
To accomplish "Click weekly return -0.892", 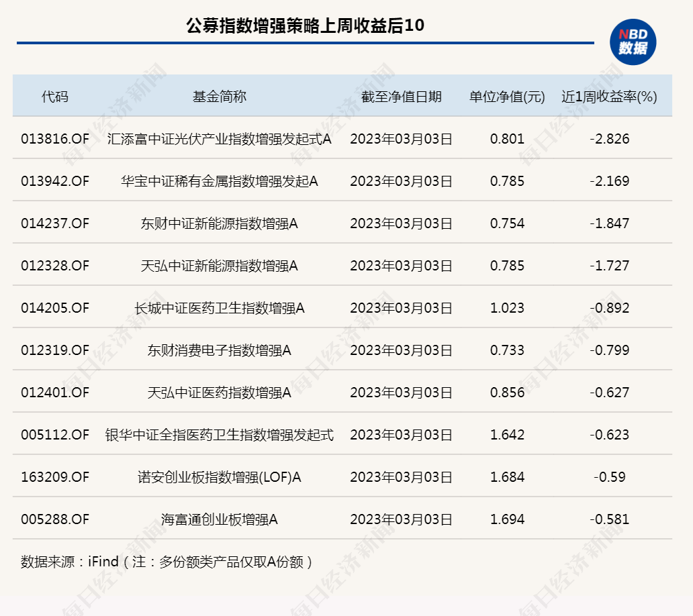I will [610, 308].
